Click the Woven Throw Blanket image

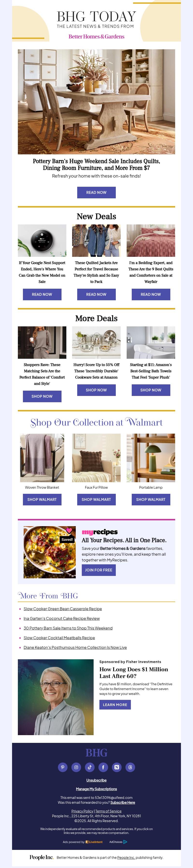coord(42,458)
